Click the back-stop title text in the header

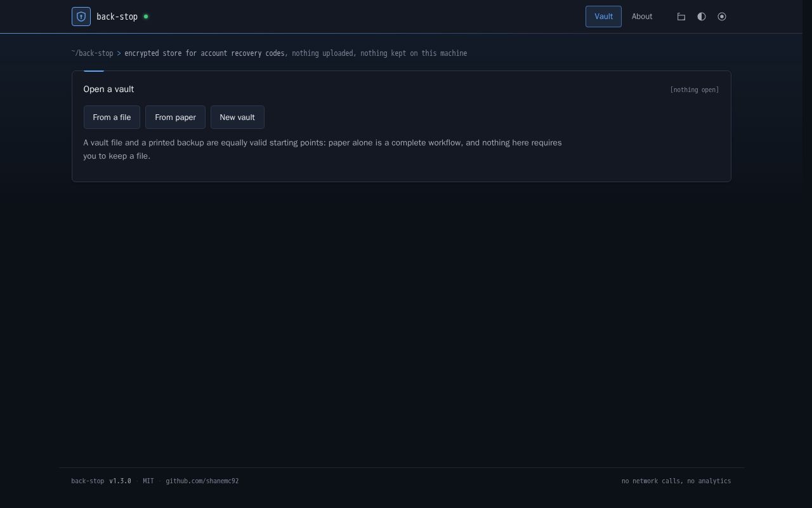(x=117, y=17)
